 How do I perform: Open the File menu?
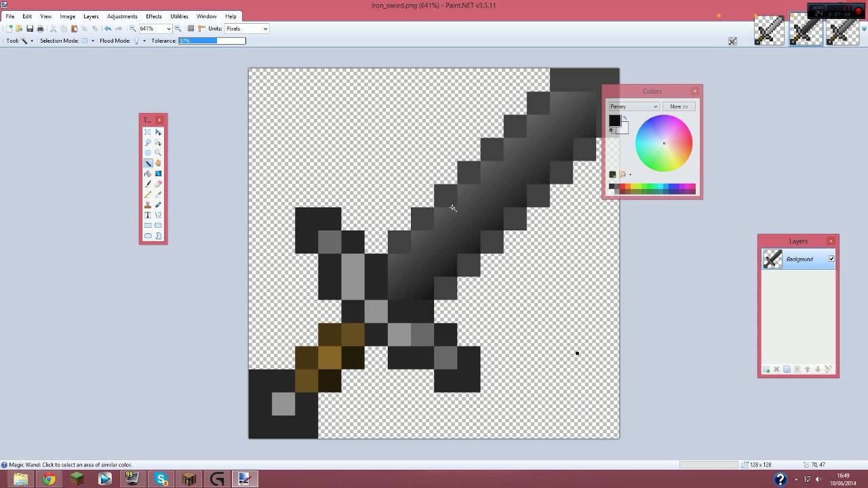[x=10, y=16]
